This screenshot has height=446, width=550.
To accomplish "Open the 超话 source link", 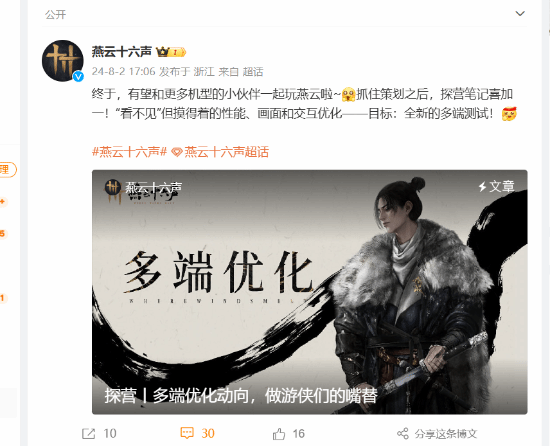I will [253, 72].
